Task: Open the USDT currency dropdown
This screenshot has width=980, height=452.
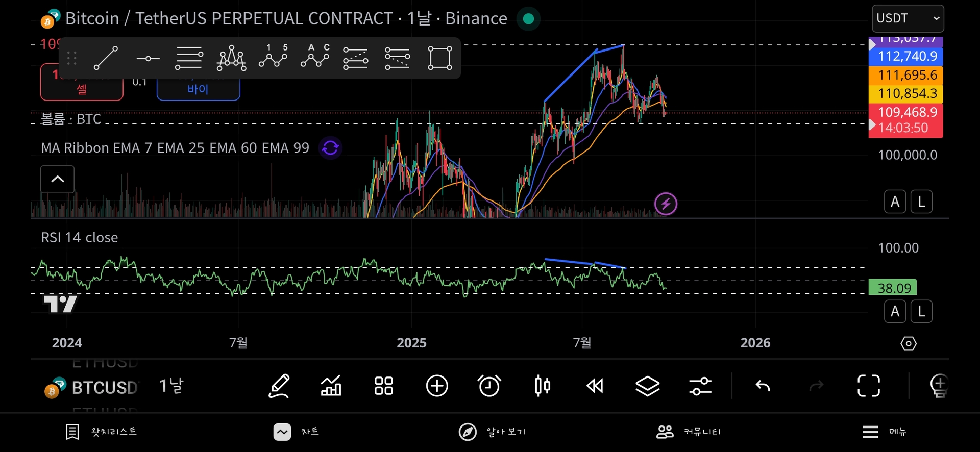Action: click(x=908, y=18)
